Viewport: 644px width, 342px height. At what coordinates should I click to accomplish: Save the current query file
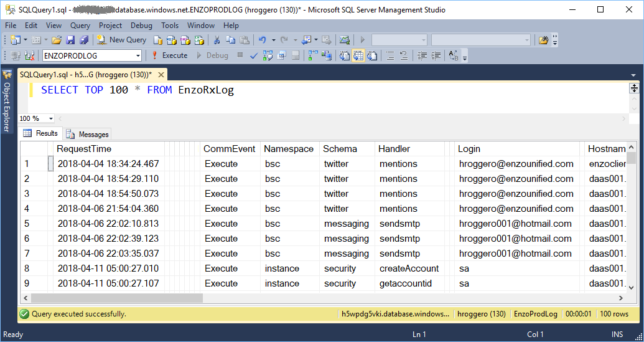70,40
